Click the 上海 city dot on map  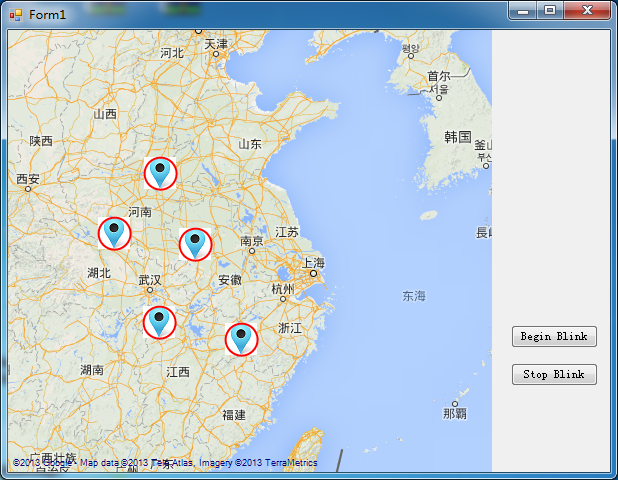[x=313, y=273]
